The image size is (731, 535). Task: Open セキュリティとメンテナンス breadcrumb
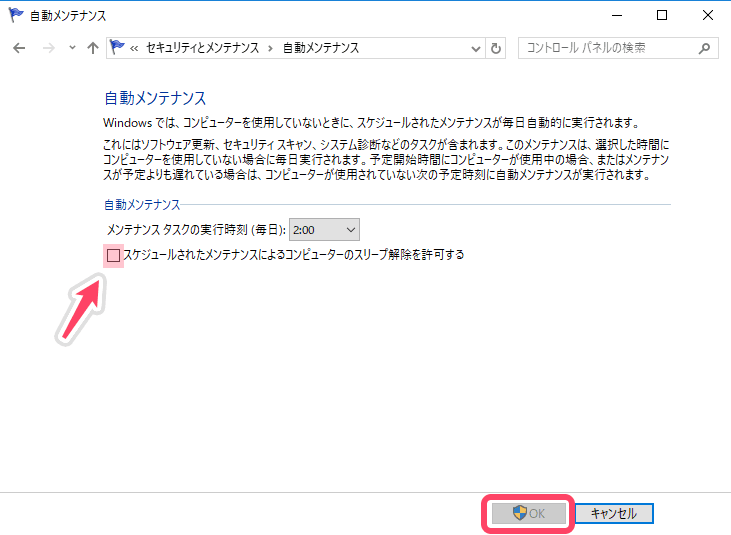(x=202, y=48)
